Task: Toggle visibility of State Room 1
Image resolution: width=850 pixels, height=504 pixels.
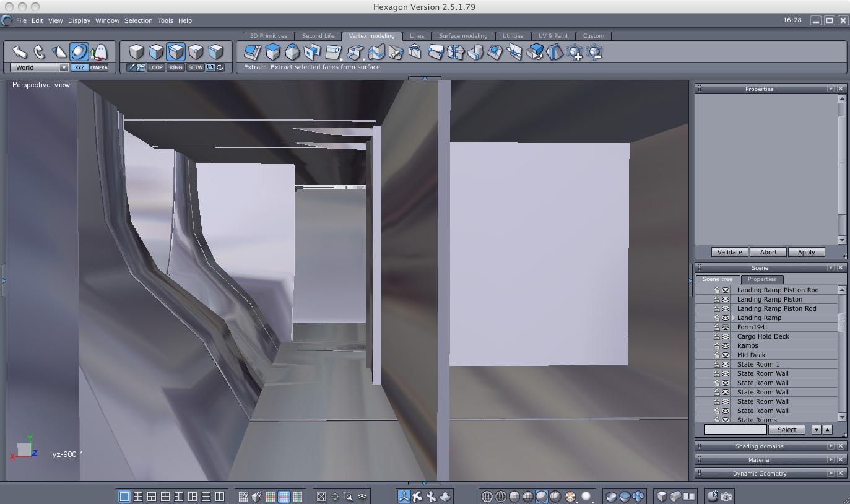Action: click(726, 364)
